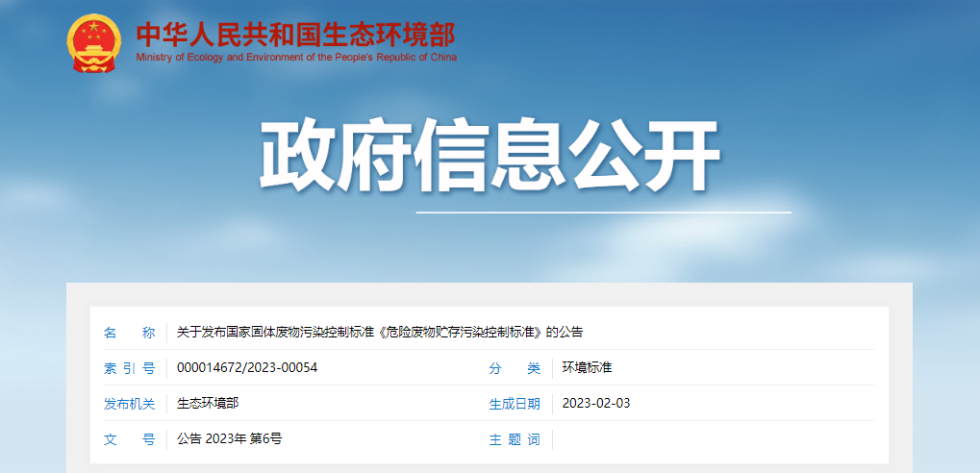This screenshot has width=980, height=473.
Task: Click the 生成日期 field label
Action: (x=515, y=405)
